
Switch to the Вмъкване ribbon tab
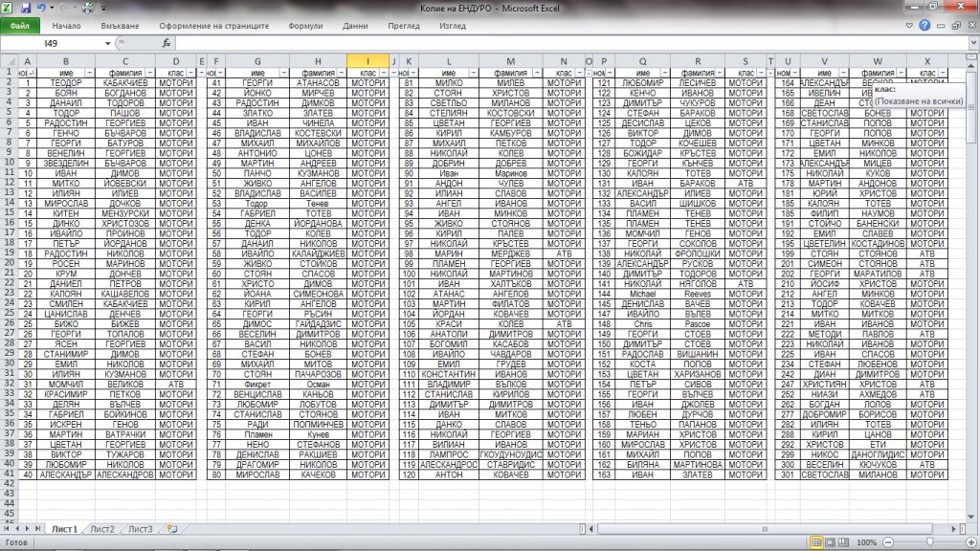tap(120, 26)
